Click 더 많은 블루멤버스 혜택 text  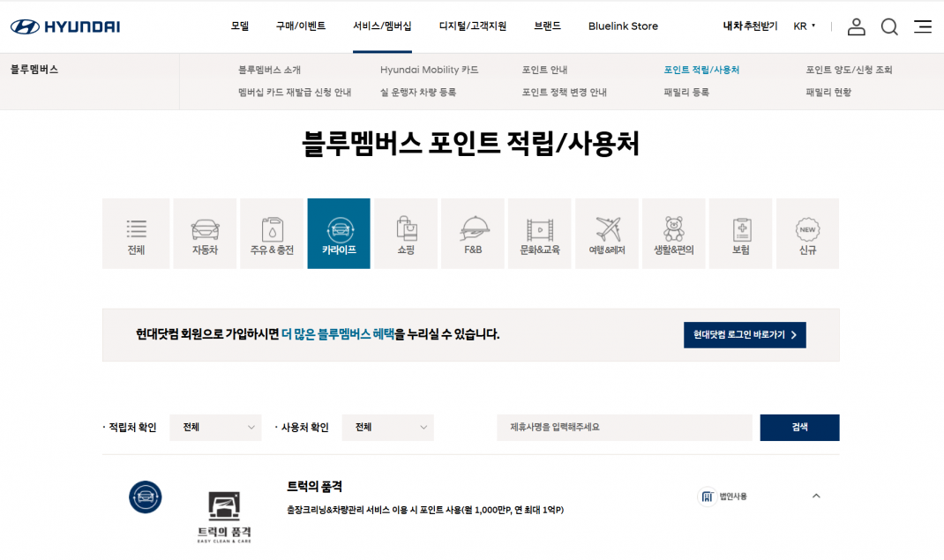click(x=338, y=334)
